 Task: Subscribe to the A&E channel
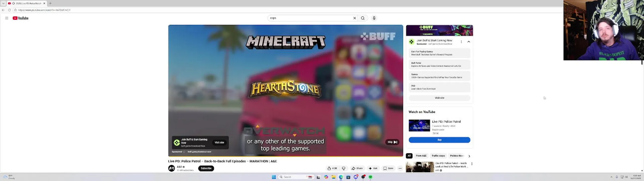pos(206,168)
